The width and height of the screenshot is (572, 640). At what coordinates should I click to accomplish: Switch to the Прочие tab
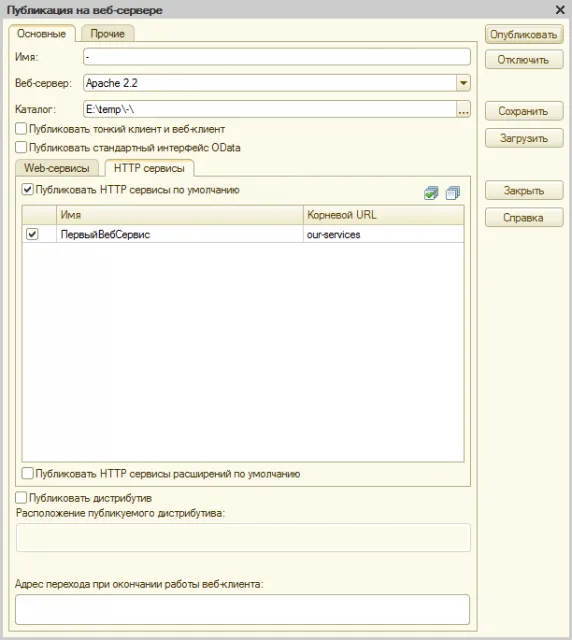(x=108, y=33)
